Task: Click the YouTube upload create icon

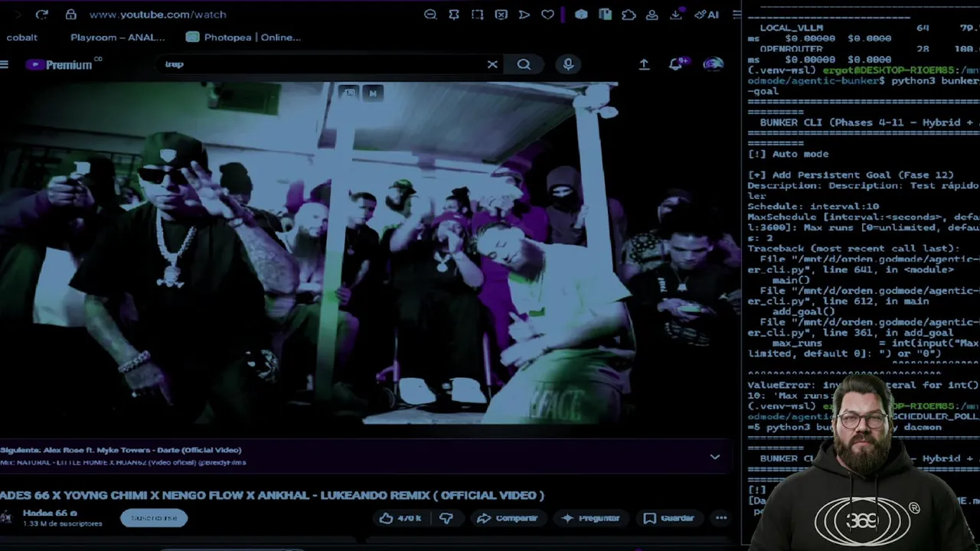Action: 644,64
